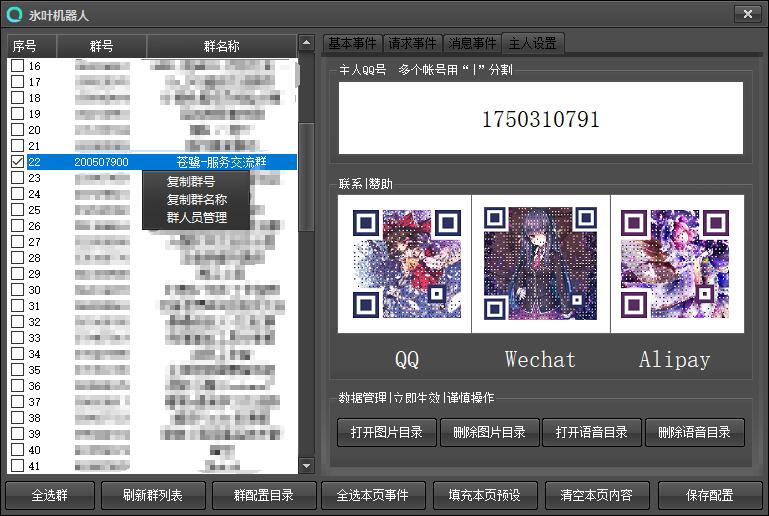Tick the checkbox for row 41

pos(18,465)
